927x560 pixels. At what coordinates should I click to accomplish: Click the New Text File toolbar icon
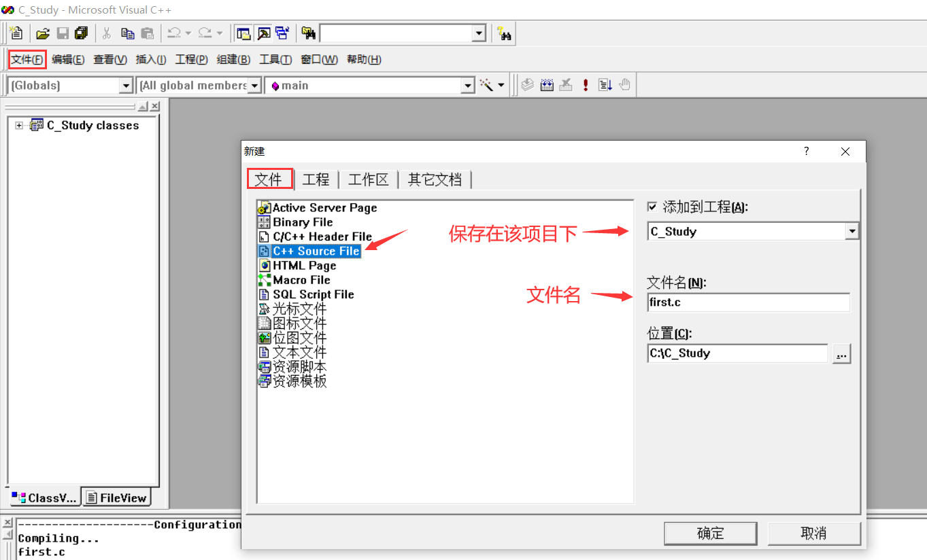coord(17,33)
